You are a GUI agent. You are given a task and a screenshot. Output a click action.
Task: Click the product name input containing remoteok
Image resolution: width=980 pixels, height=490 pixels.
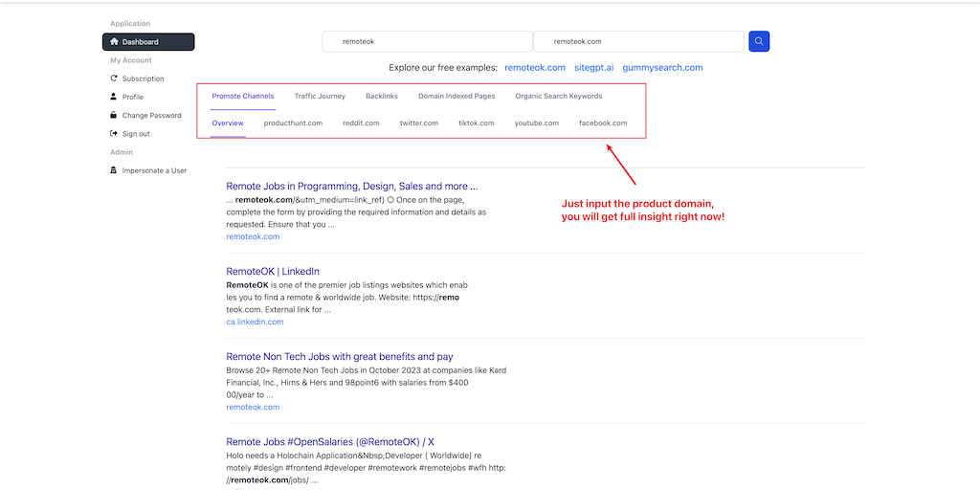(427, 41)
